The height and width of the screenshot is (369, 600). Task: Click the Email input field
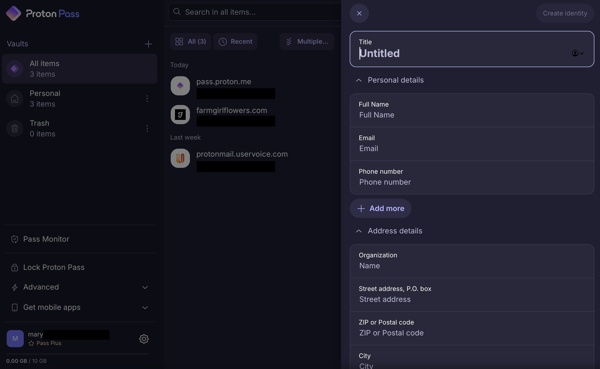click(x=472, y=144)
